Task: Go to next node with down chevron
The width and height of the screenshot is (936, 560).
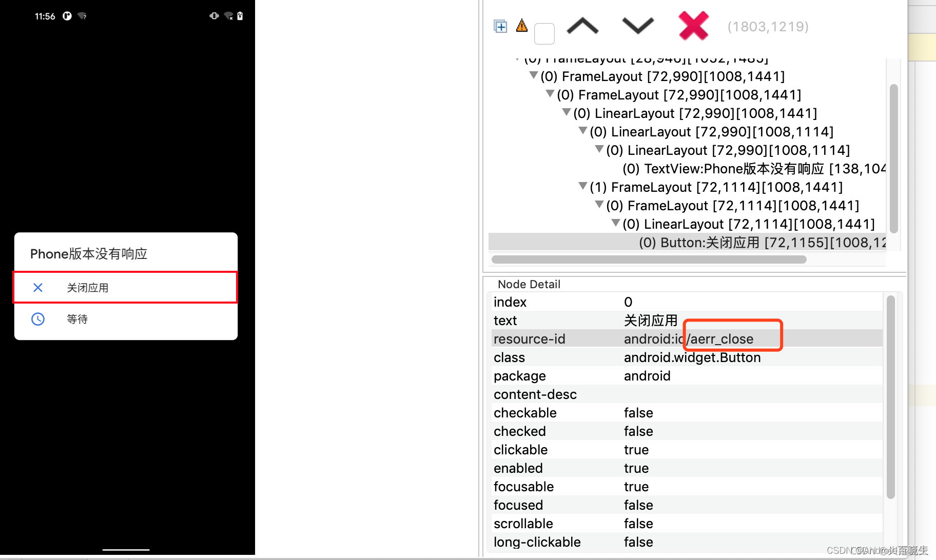Action: 638,25
